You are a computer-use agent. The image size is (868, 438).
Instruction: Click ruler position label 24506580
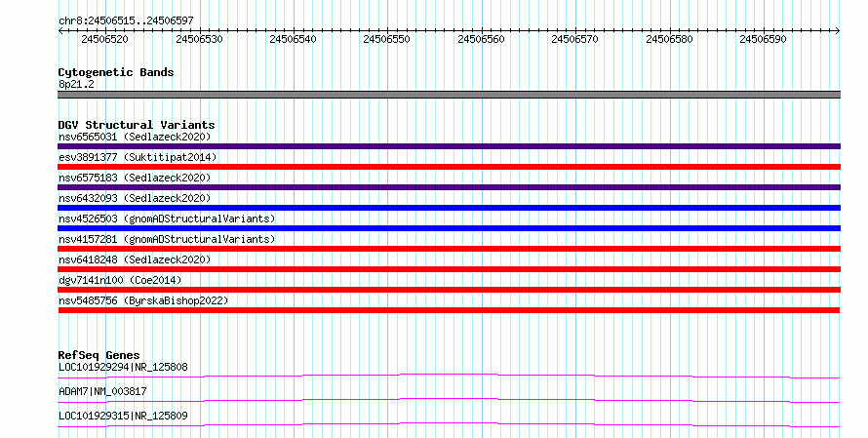(x=669, y=39)
